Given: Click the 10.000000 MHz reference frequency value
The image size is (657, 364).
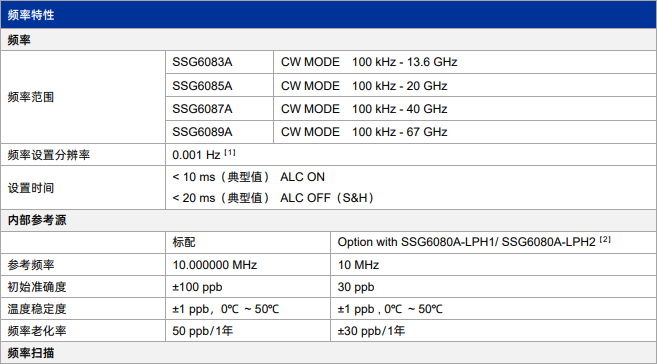Looking at the screenshot, I should [215, 265].
